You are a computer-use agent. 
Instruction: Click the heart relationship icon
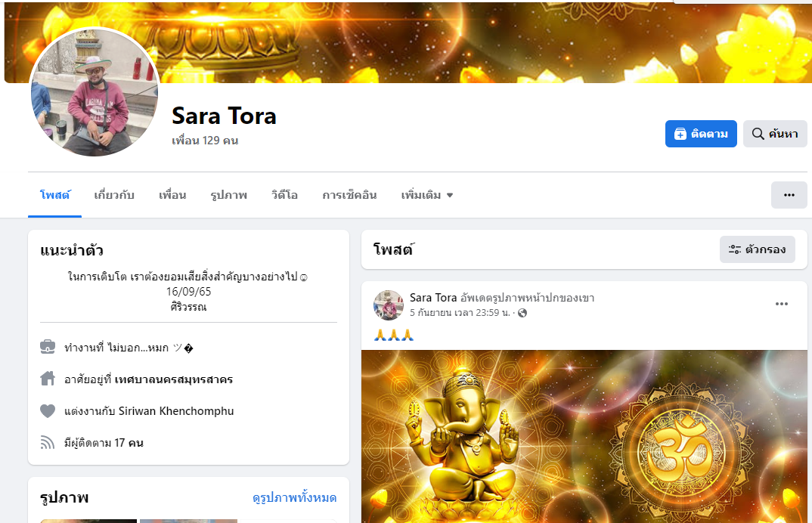click(x=48, y=410)
